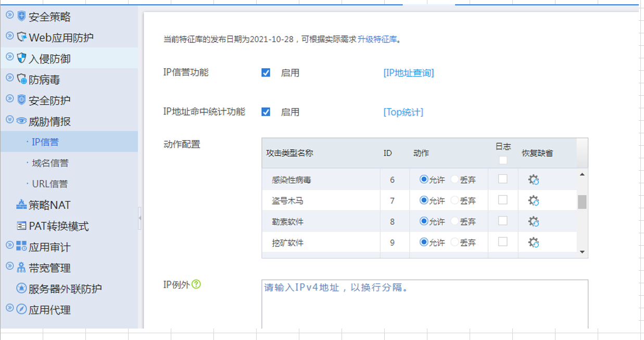644x340 pixels.
Task: Restore default for 勒索软件 row
Action: click(534, 221)
